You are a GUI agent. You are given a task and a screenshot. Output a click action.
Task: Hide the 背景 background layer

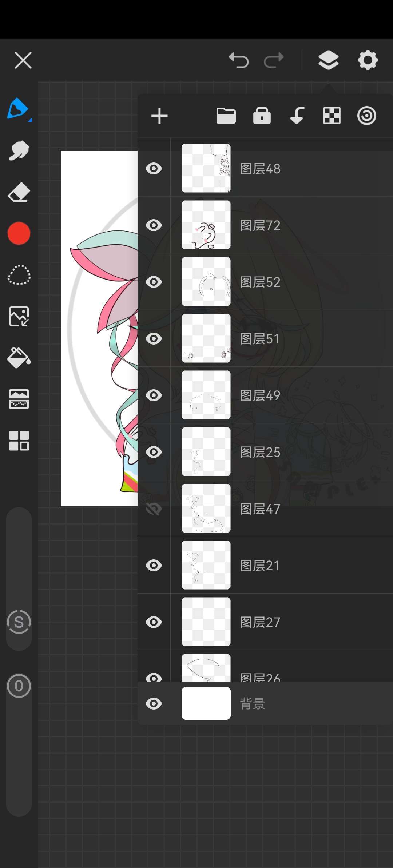tap(154, 704)
